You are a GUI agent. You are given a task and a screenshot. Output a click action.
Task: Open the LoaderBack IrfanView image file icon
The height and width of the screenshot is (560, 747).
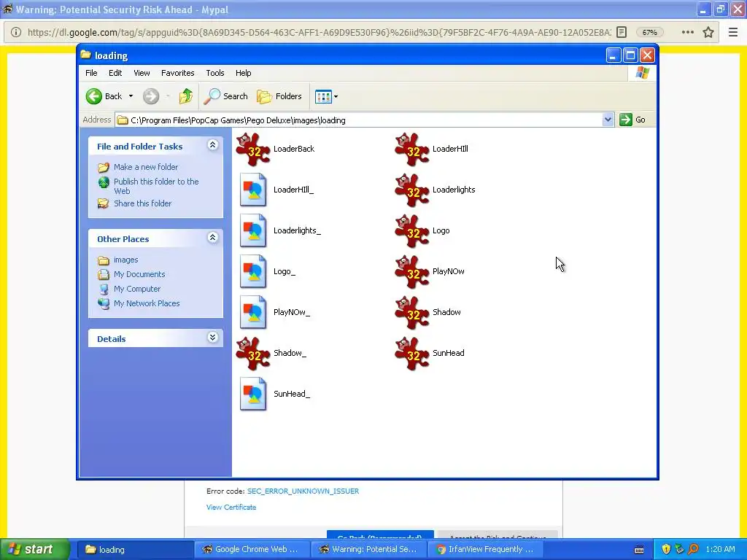(x=253, y=149)
